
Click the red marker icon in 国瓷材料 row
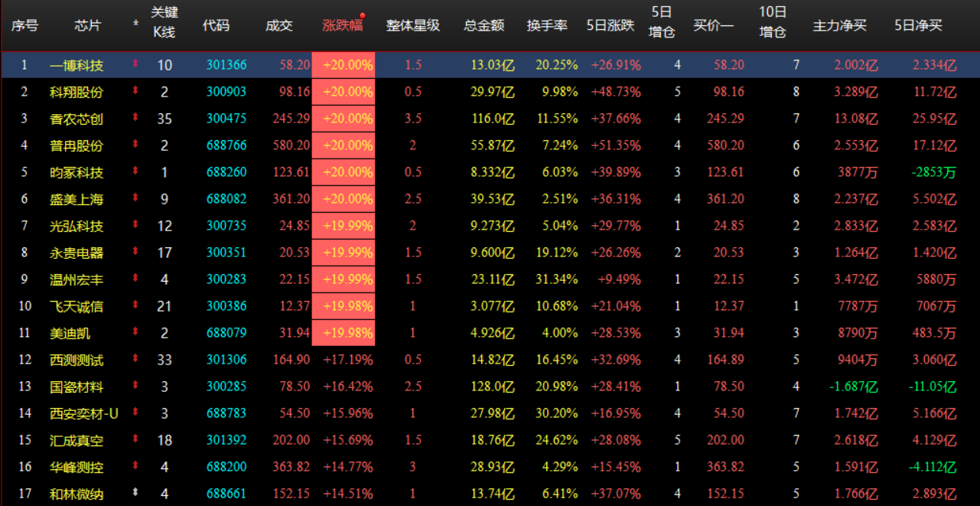click(135, 386)
